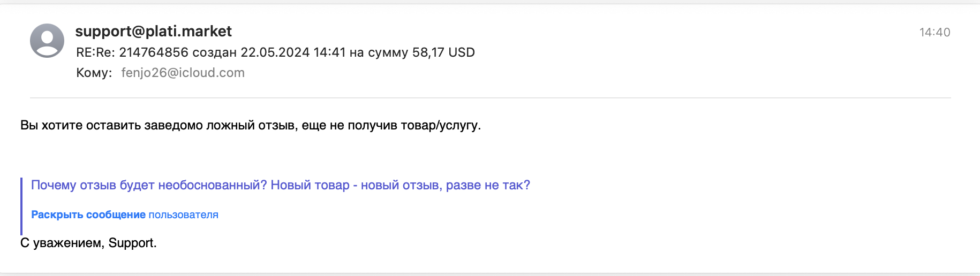Image resolution: width=980 pixels, height=276 pixels.
Task: Click sender address support@plati.market
Action: point(153,32)
